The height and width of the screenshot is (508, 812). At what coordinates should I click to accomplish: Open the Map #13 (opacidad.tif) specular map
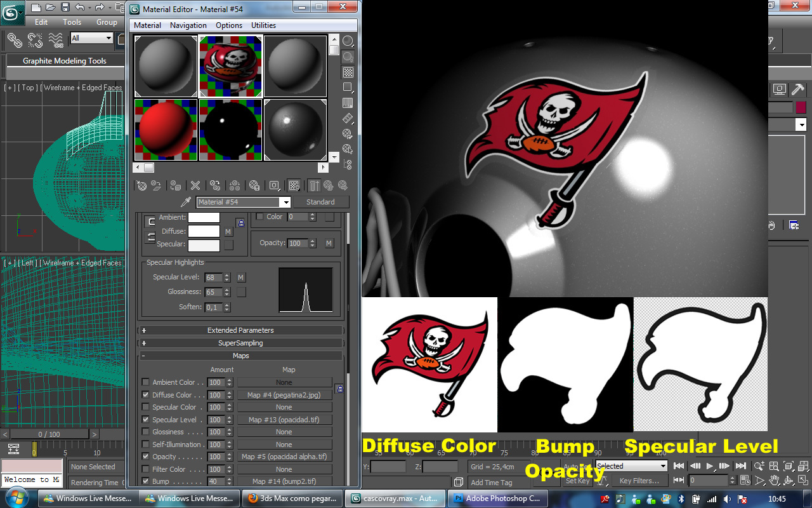(x=284, y=420)
